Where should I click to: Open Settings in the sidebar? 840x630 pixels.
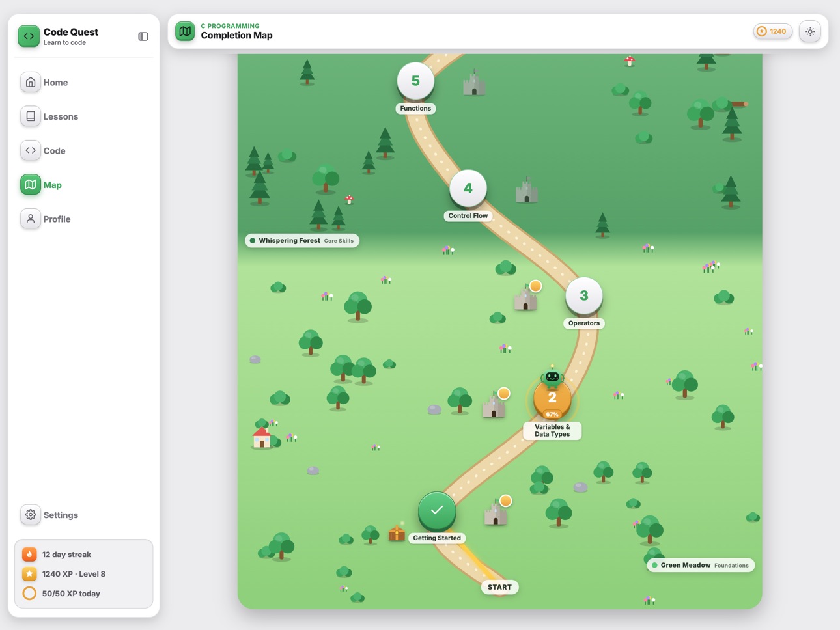[x=84, y=515]
